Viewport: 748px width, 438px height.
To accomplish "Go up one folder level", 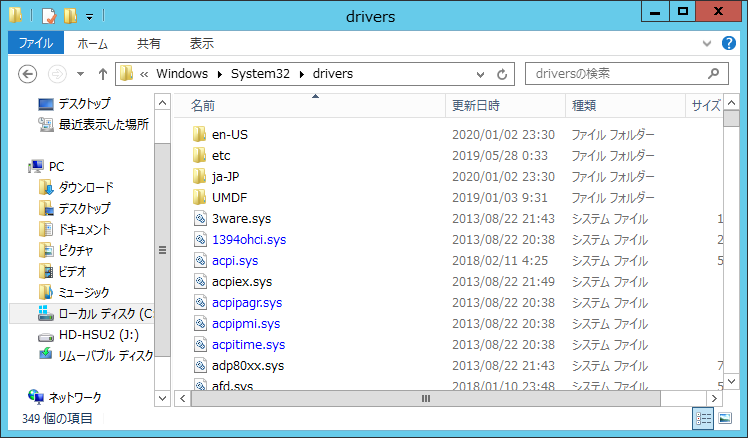I will [x=103, y=74].
